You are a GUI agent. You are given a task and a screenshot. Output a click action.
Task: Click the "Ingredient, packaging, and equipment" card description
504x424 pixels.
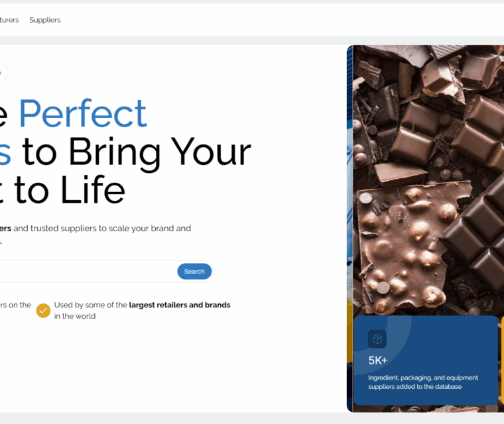(423, 378)
